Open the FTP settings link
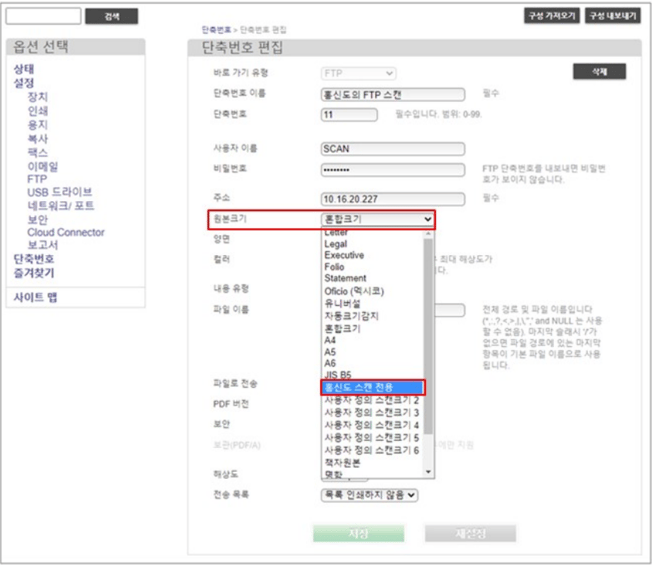 [37, 179]
